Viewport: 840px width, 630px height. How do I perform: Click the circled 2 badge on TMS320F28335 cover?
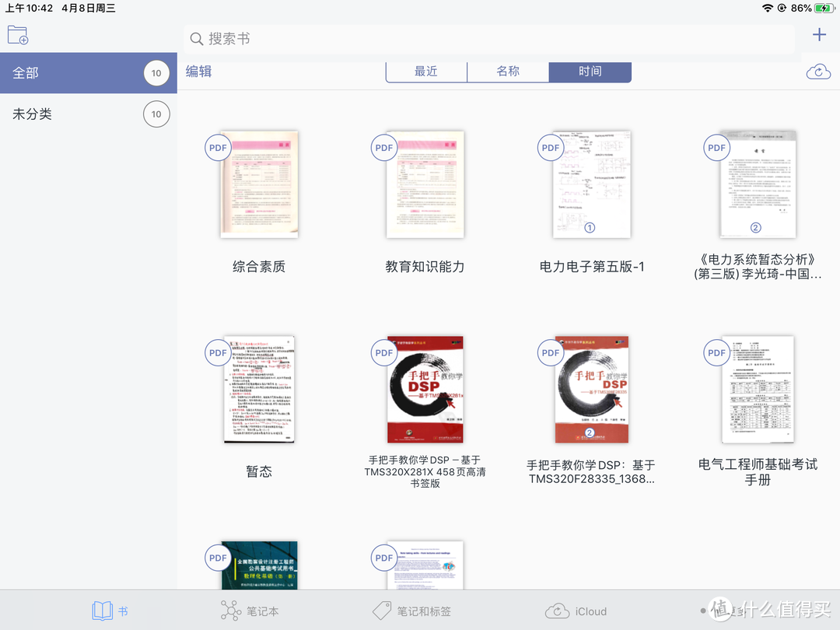590,433
